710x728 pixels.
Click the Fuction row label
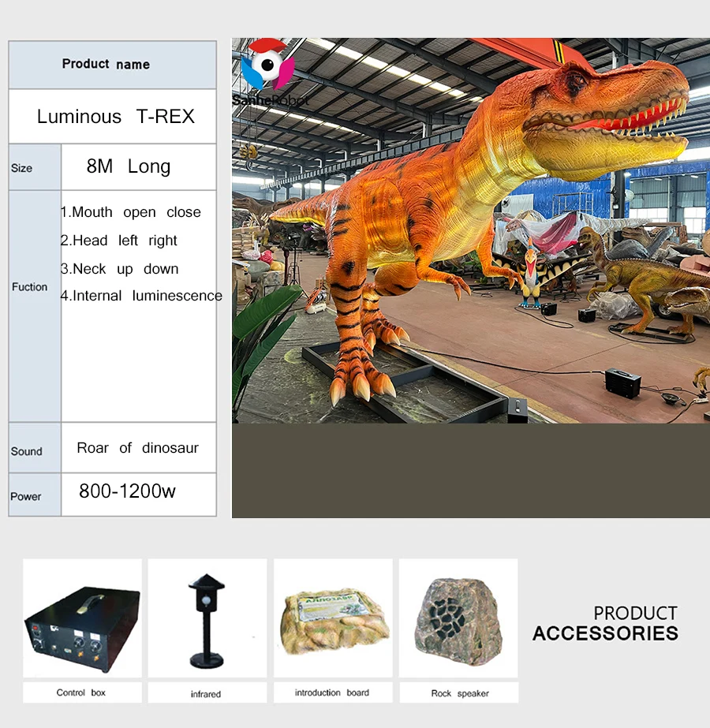[x=29, y=287]
